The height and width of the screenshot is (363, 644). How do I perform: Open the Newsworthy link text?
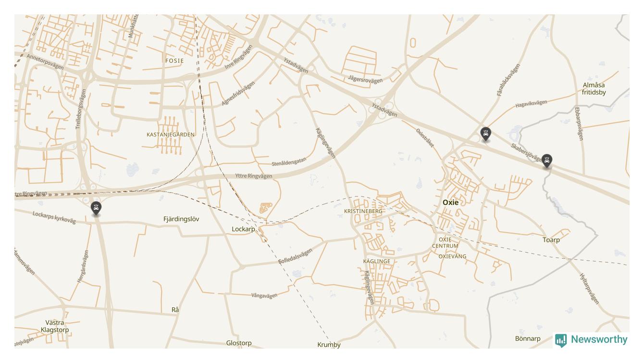click(x=599, y=339)
